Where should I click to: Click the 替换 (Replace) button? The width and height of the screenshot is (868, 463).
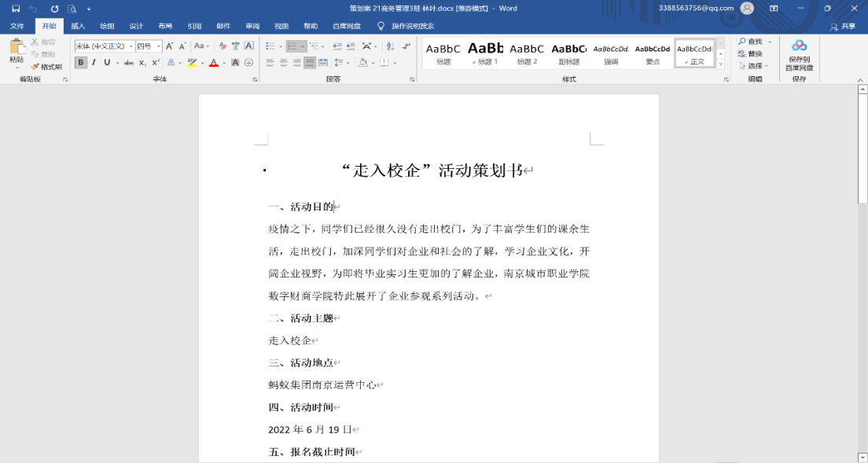[x=750, y=53]
